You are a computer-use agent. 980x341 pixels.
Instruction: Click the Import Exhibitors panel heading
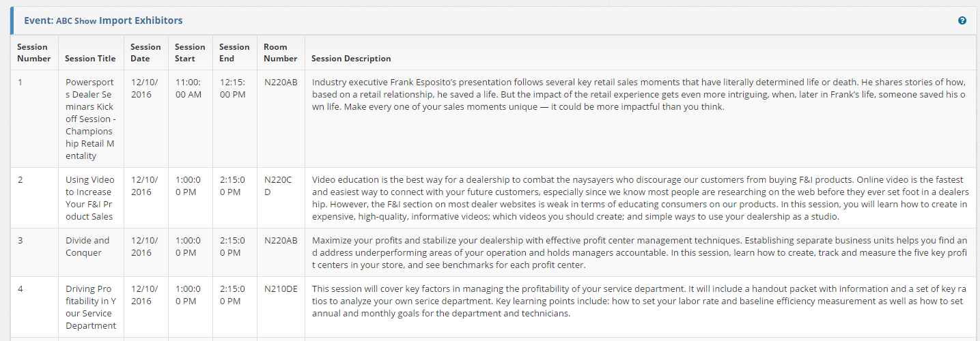click(141, 20)
